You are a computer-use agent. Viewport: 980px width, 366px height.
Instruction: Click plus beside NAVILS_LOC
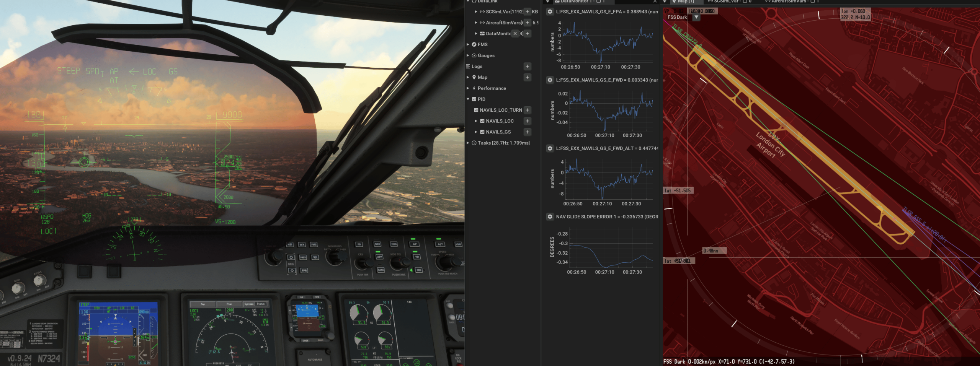click(527, 121)
